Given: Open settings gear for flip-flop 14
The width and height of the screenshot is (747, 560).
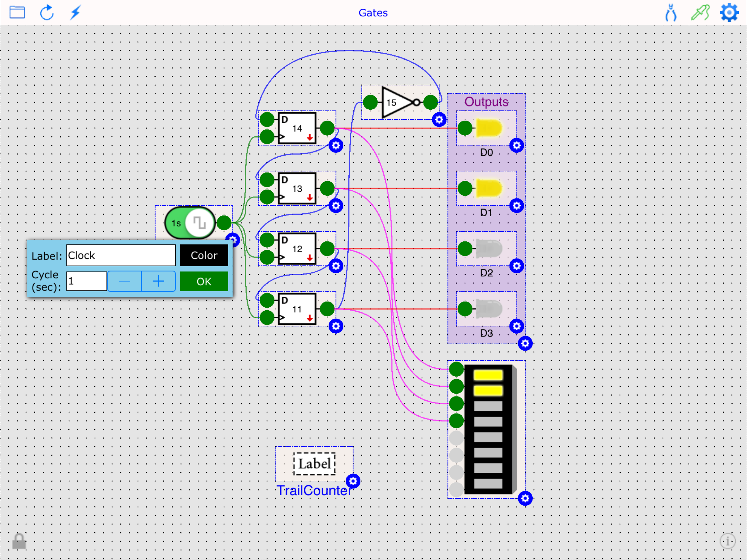Looking at the screenshot, I should [336, 145].
